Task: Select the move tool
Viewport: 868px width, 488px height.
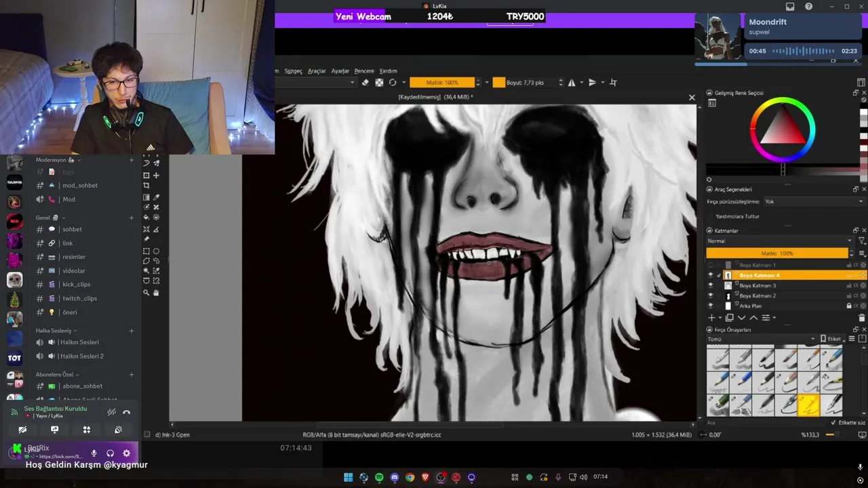Action: pyautogui.click(x=156, y=176)
